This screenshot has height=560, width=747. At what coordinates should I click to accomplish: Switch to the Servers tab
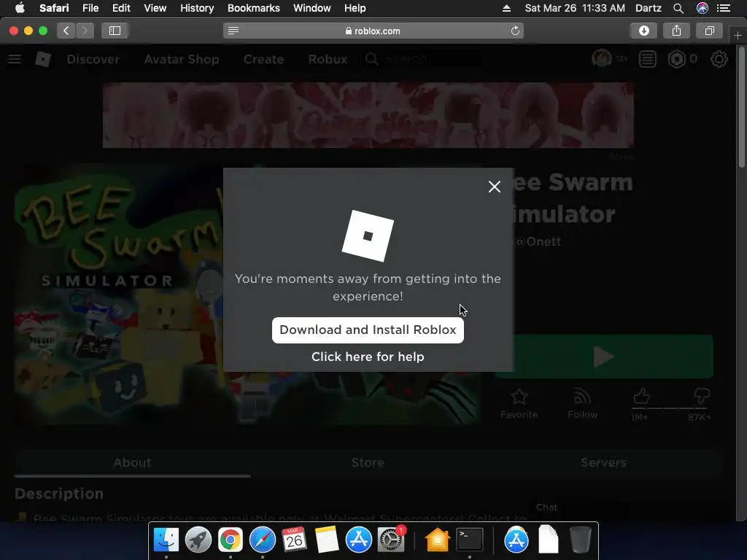pyautogui.click(x=603, y=462)
